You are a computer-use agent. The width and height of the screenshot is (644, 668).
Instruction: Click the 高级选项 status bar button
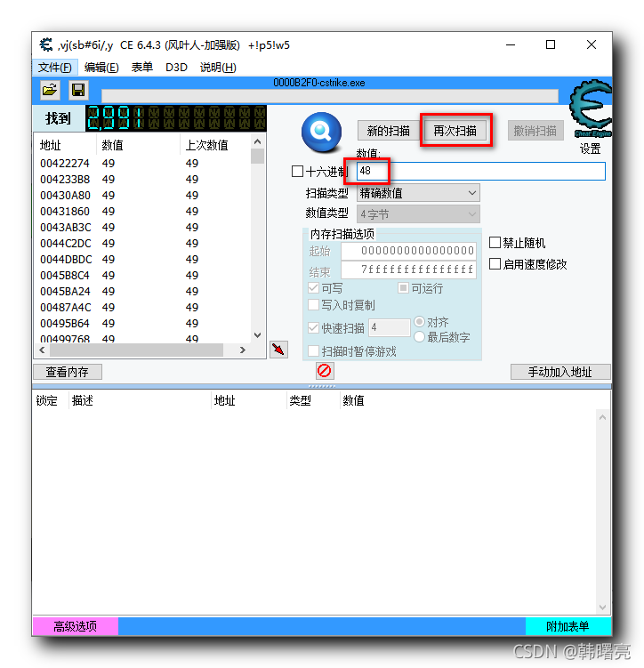pos(76,626)
